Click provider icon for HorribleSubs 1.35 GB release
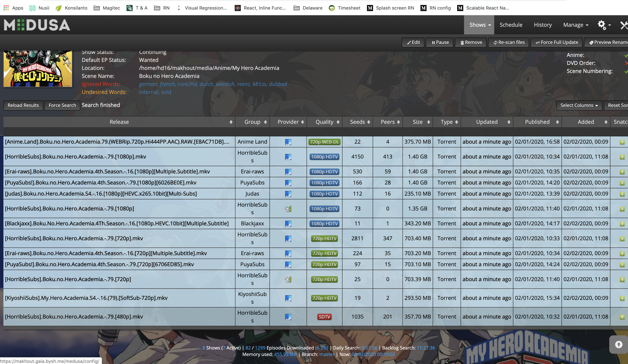Screen dimensions: 628x364 click(x=288, y=209)
